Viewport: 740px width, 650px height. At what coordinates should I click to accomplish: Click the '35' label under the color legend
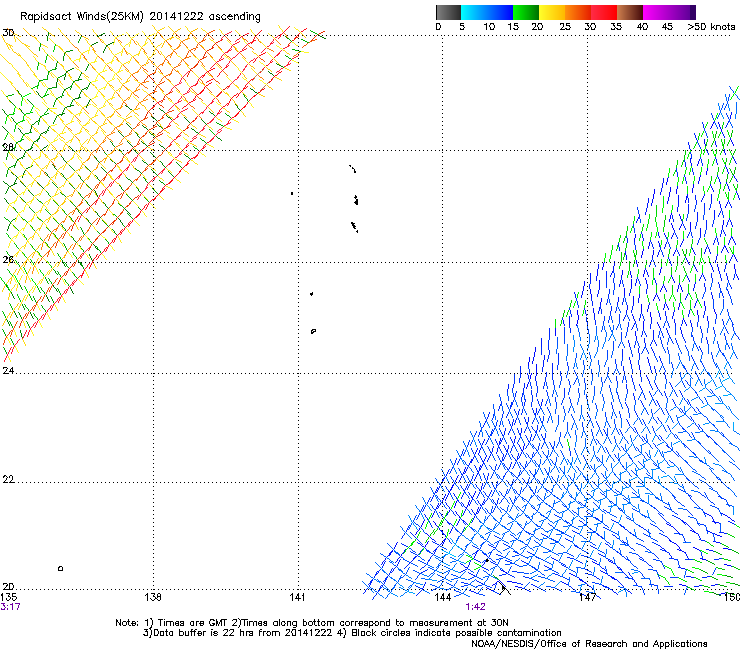[616, 26]
